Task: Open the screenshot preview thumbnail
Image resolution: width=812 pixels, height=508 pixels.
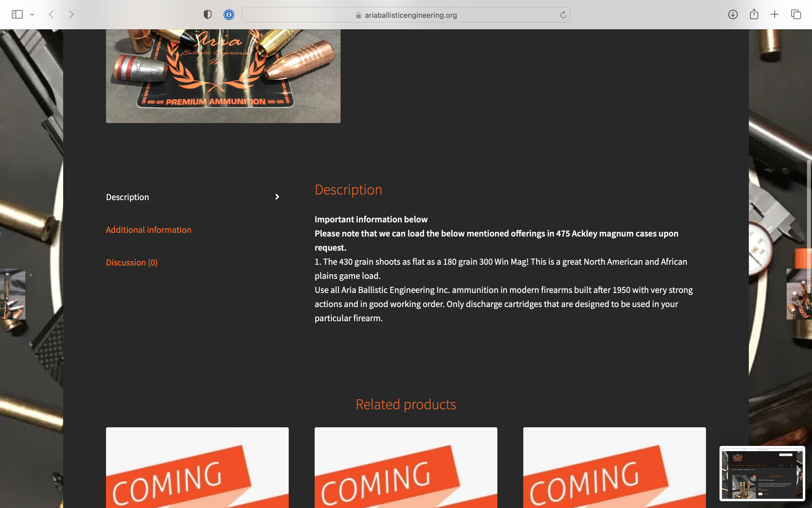Action: [x=762, y=473]
